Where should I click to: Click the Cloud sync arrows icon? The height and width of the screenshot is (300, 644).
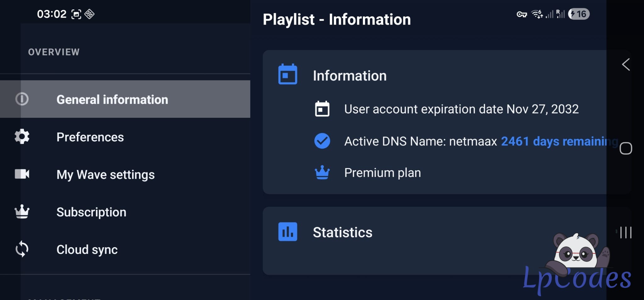(22, 249)
